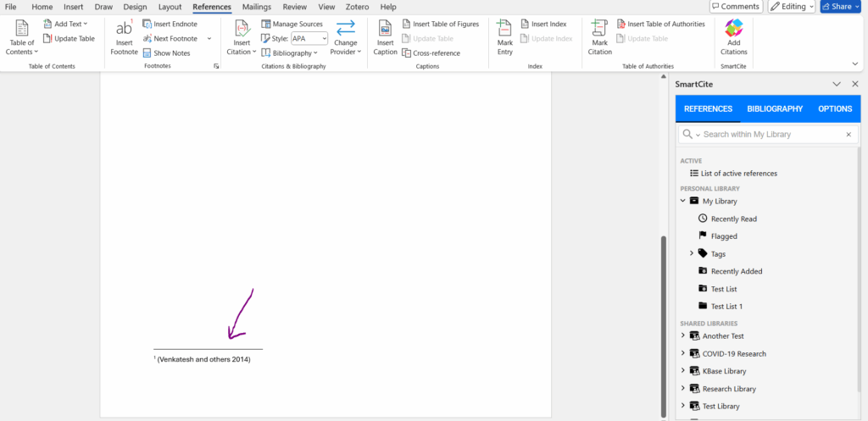868x421 pixels.
Task: Click the Search within My Library field
Action: [771, 135]
